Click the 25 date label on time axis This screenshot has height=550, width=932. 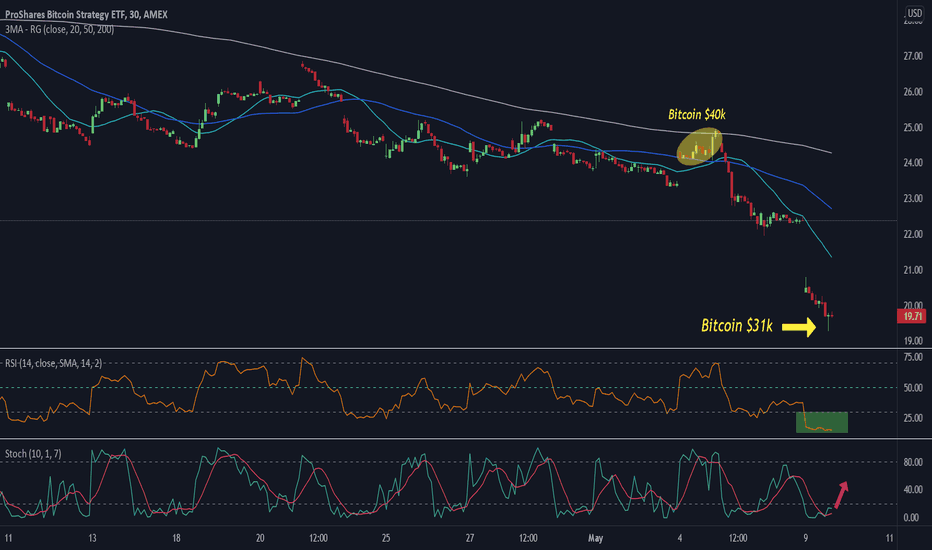click(x=386, y=538)
